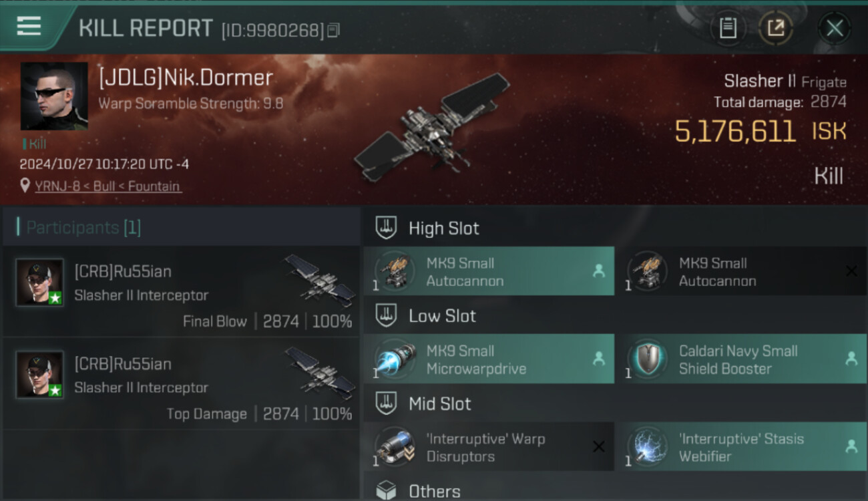Open the hamburger menu icon
This screenshot has width=868, height=501.
pyautogui.click(x=29, y=27)
